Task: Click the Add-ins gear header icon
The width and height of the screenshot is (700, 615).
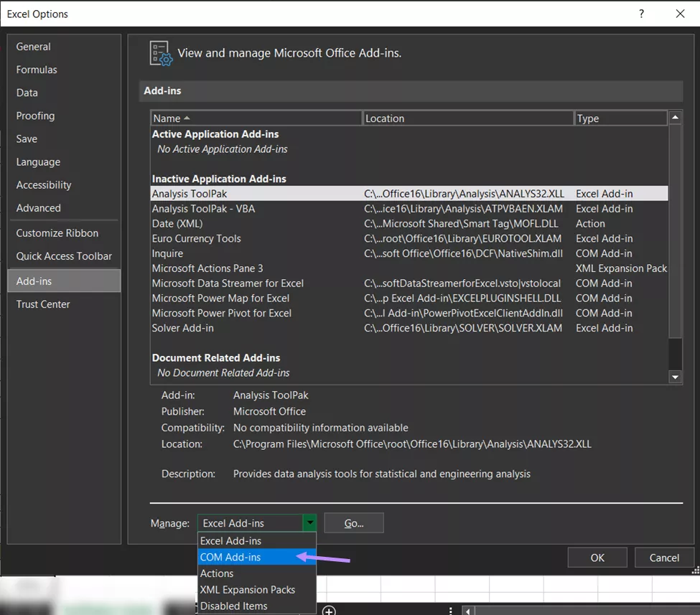Action: [x=160, y=53]
